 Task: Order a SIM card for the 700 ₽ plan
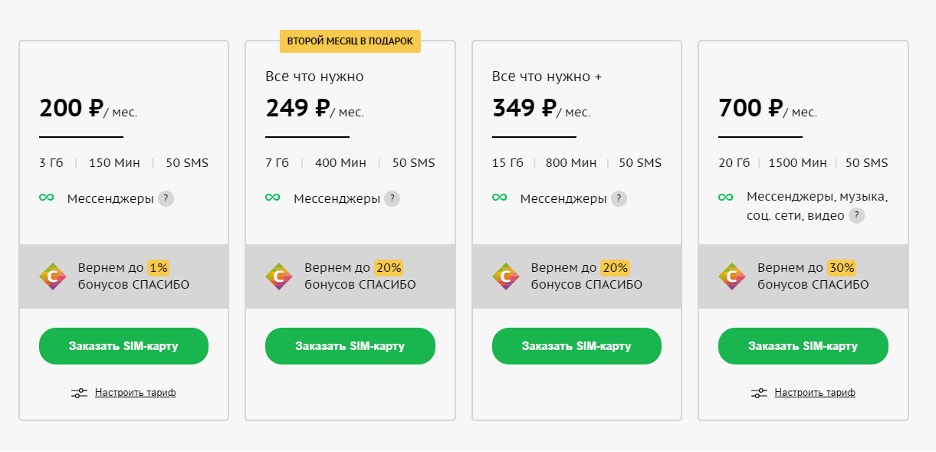click(x=803, y=346)
